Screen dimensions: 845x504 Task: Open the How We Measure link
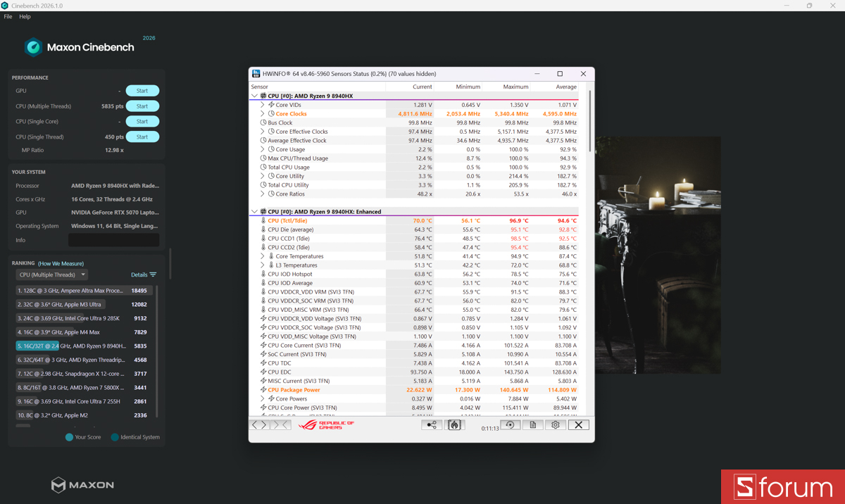tap(61, 263)
